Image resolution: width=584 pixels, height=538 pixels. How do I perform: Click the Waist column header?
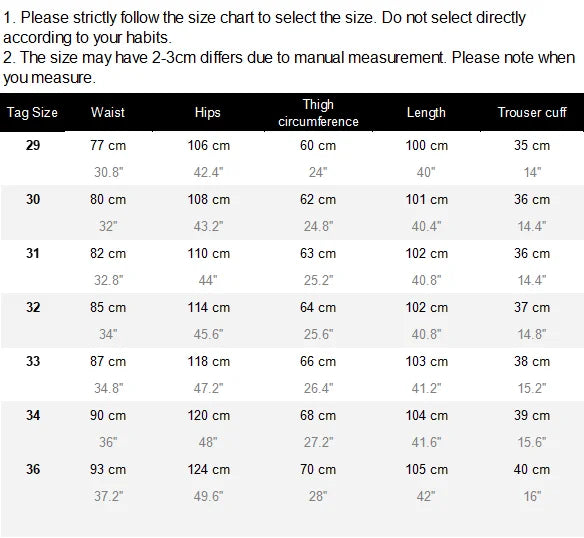(108, 112)
